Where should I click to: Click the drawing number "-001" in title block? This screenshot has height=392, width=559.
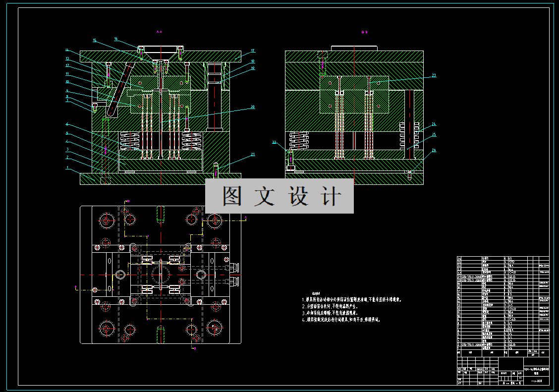pos(537,381)
